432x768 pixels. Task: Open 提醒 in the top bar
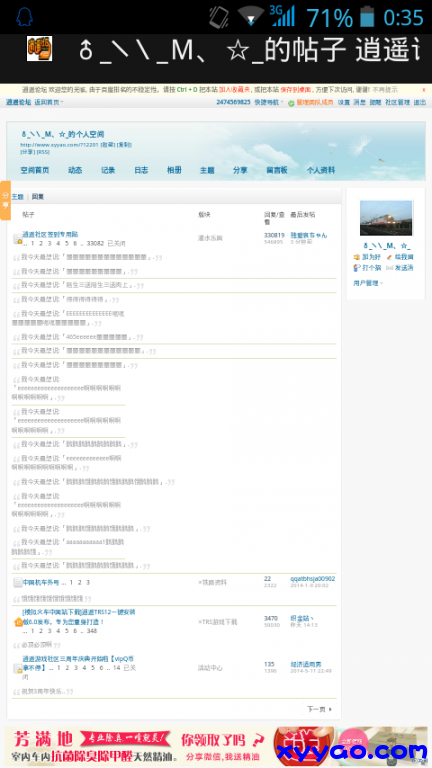click(375, 102)
